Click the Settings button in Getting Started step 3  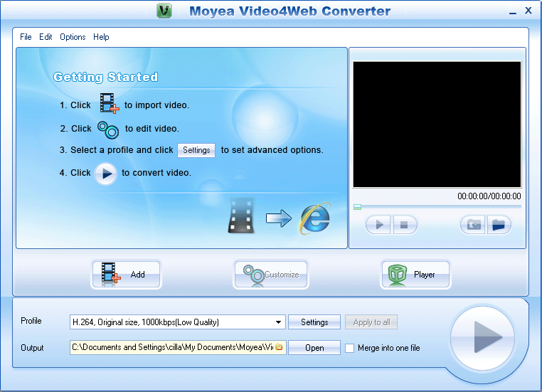click(x=196, y=150)
